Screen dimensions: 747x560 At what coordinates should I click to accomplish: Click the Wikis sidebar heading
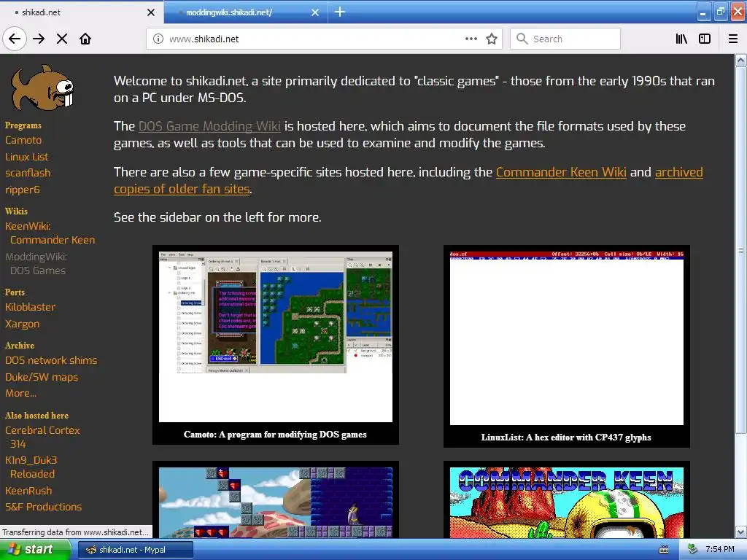[16, 211]
